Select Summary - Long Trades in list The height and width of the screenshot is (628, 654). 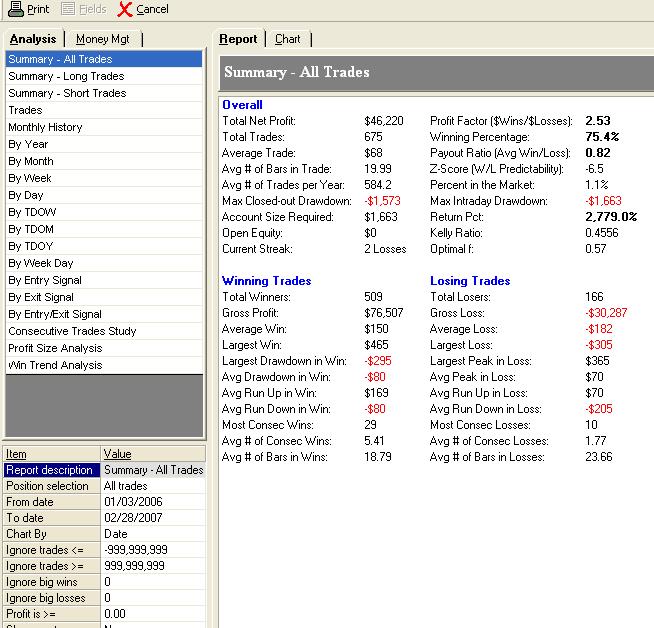coord(66,76)
